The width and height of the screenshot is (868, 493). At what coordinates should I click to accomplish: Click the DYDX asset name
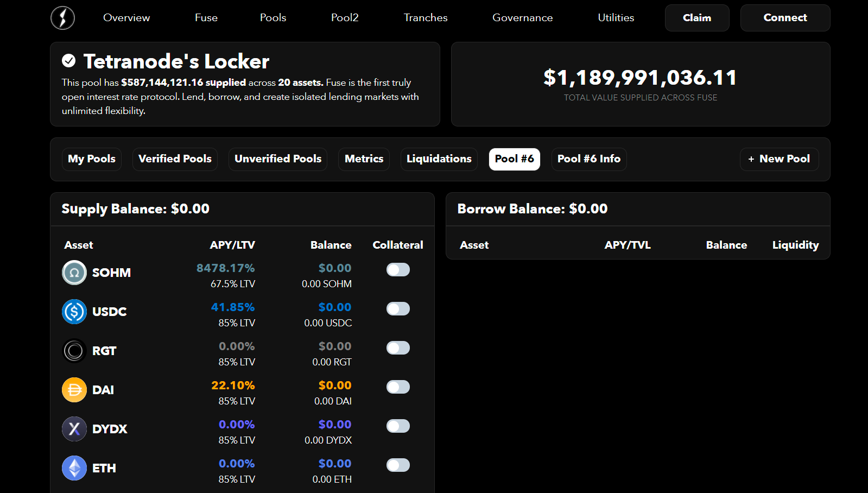[x=110, y=429]
